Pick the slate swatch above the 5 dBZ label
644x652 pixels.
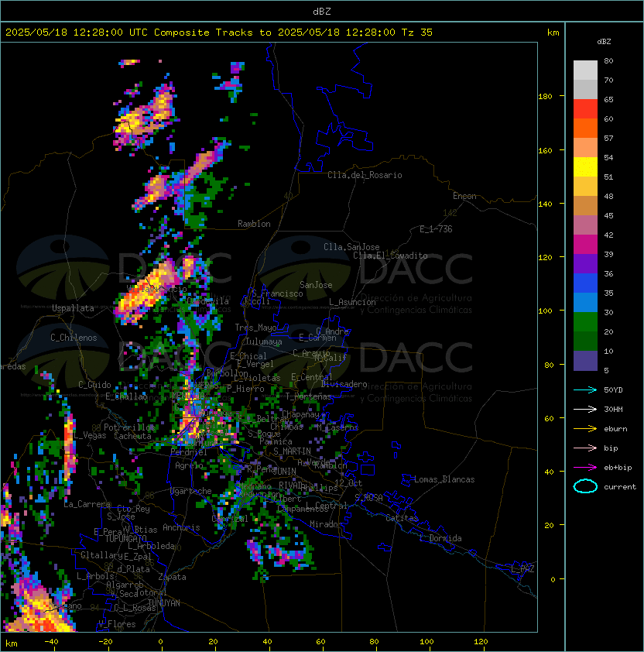coord(585,361)
